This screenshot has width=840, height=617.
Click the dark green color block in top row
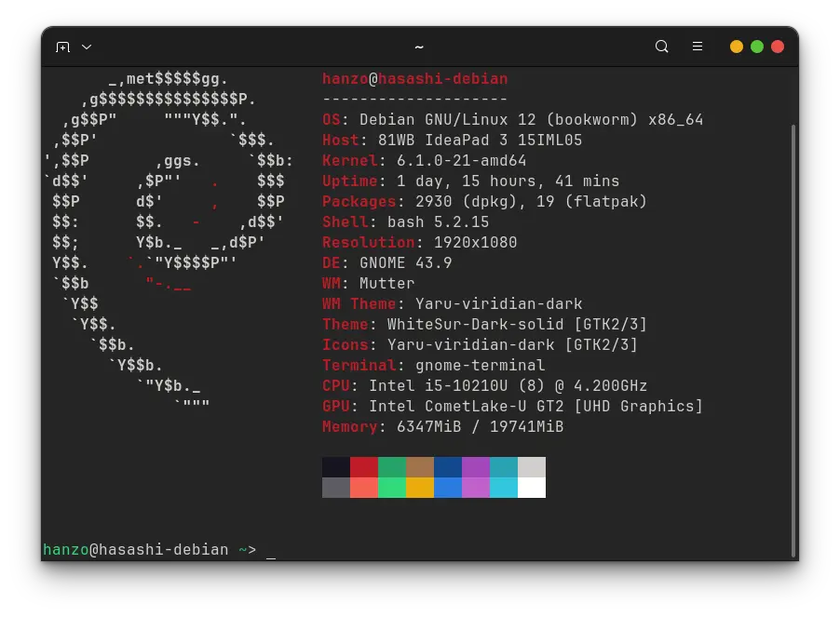[x=392, y=467]
